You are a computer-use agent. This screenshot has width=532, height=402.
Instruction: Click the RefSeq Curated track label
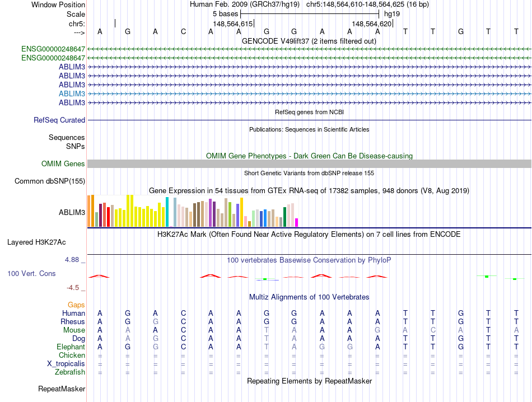59,120
